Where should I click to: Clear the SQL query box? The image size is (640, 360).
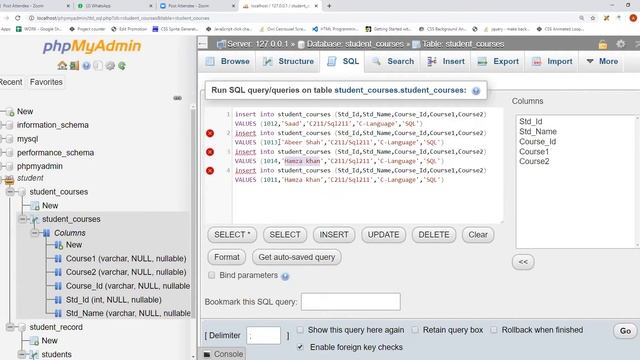pyautogui.click(x=478, y=235)
